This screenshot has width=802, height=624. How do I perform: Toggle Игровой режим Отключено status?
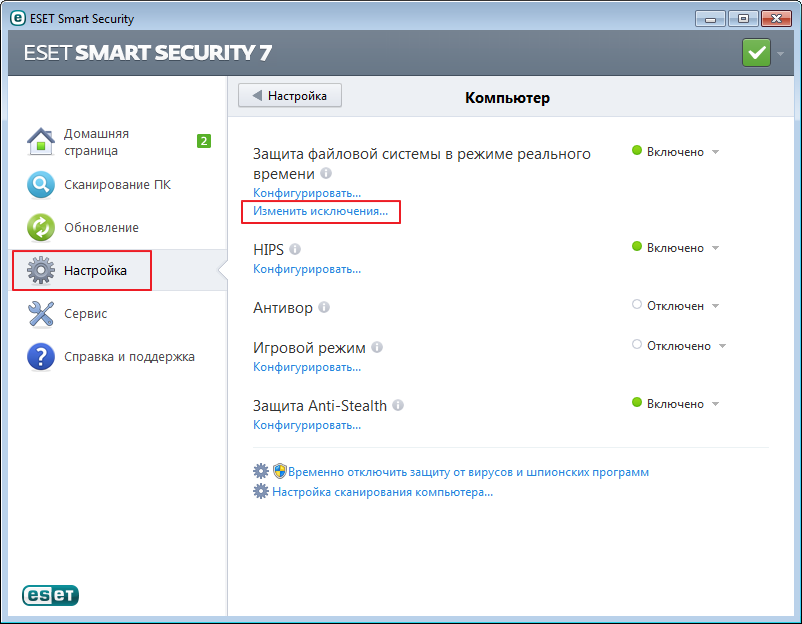(x=677, y=346)
